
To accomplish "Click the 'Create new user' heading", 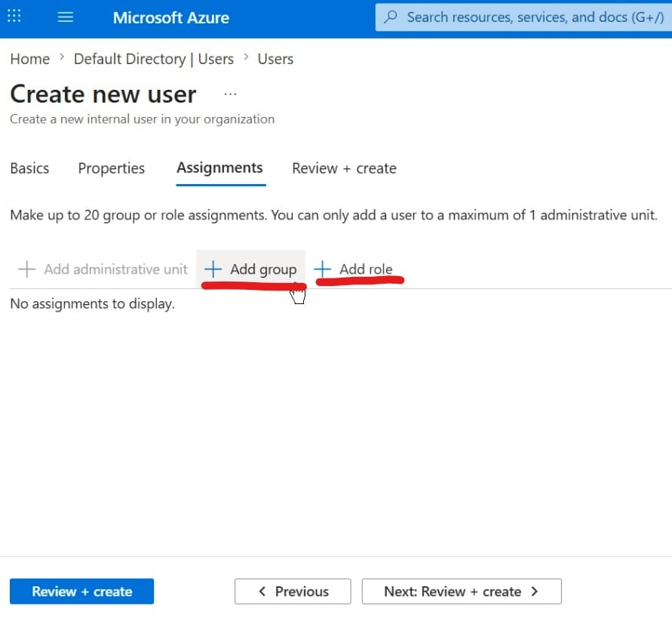I will coord(103,94).
